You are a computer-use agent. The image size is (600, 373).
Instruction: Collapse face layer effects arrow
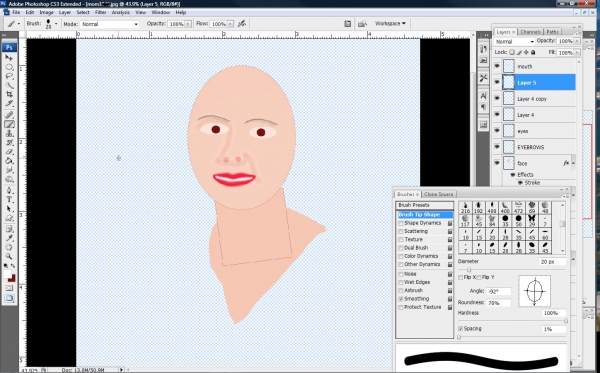pyautogui.click(x=573, y=163)
